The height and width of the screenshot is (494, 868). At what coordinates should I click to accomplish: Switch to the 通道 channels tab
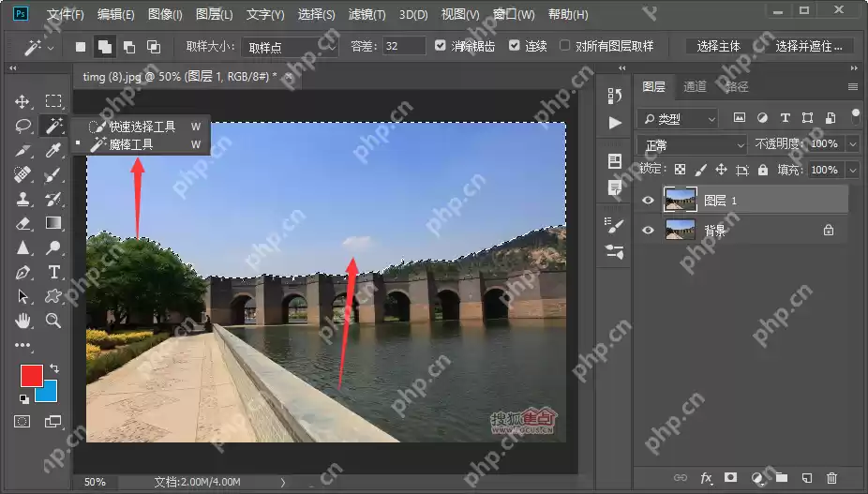695,86
